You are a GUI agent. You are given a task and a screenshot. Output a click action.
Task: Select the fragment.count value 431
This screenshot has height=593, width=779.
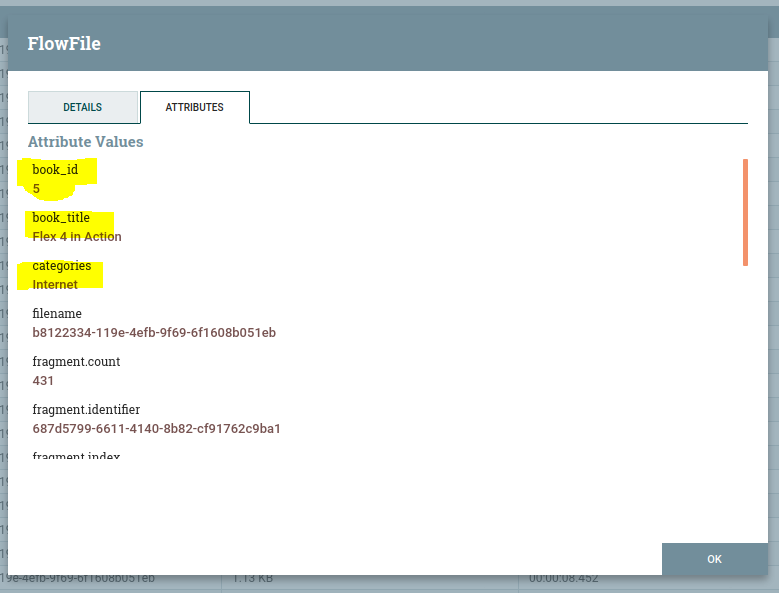[43, 381]
